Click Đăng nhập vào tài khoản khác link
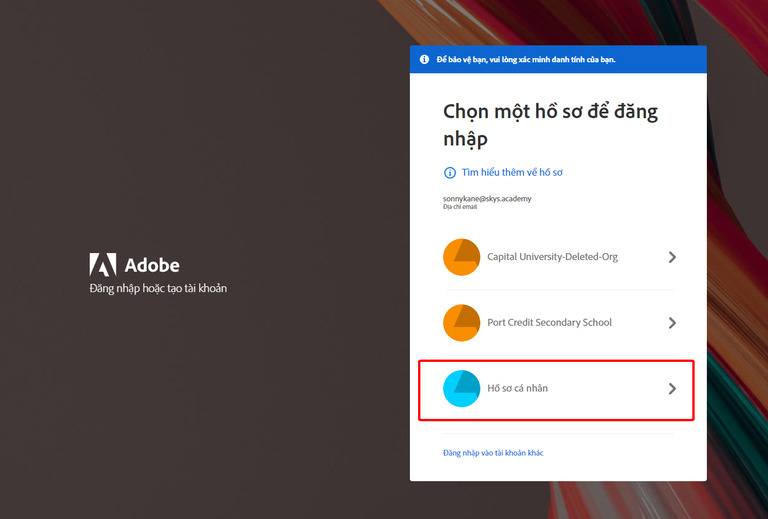 click(493, 453)
